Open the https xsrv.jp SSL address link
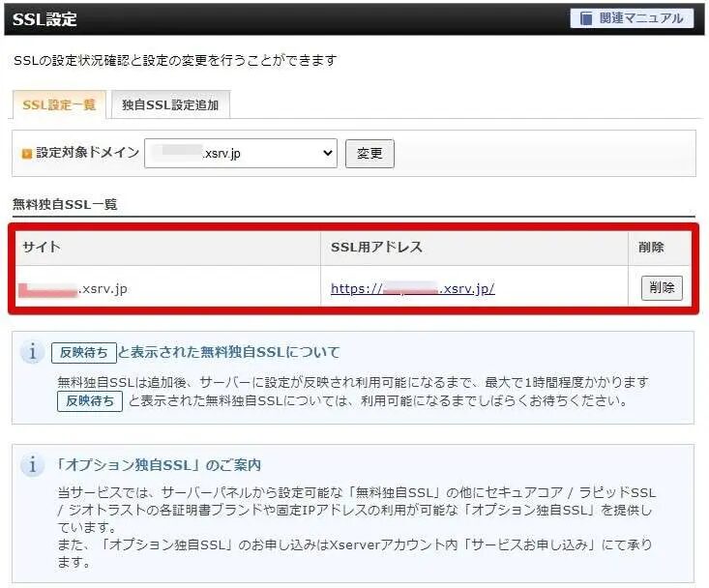The width and height of the screenshot is (709, 588). coord(412,288)
